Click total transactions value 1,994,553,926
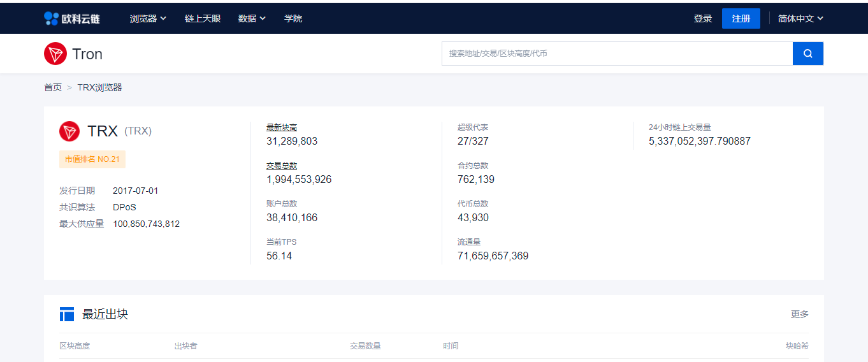This screenshot has width=868, height=362. point(299,179)
